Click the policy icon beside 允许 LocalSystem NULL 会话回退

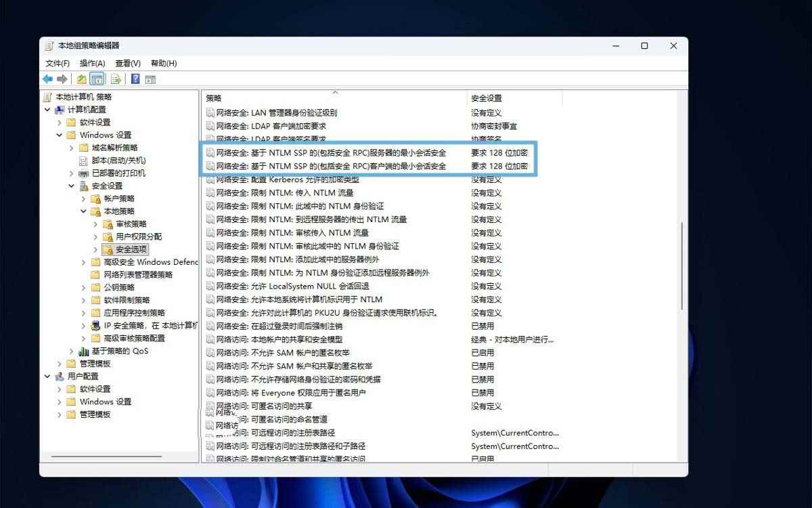click(x=210, y=286)
